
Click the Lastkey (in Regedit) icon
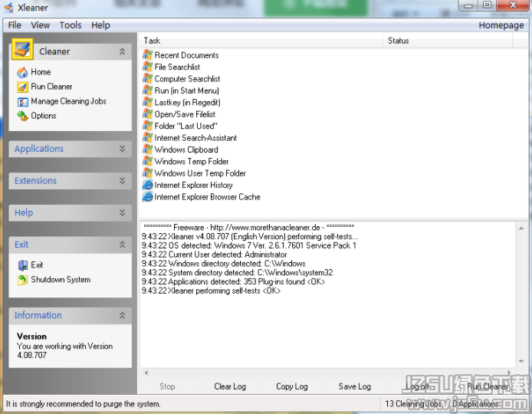[x=147, y=102]
